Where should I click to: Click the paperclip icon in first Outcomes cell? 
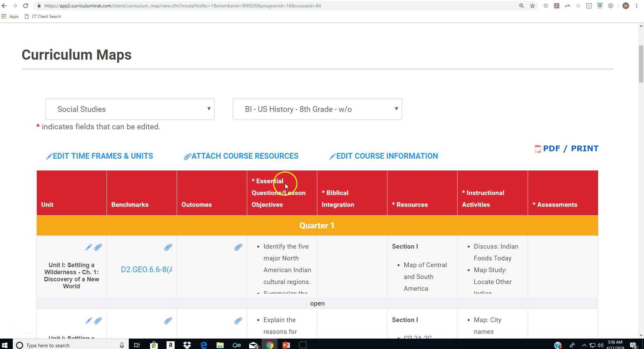coord(238,247)
